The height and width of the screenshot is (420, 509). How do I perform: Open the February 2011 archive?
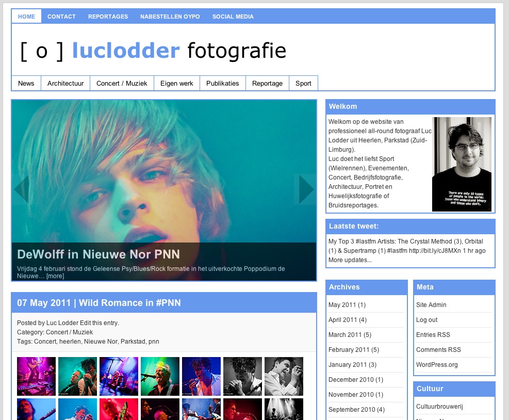click(349, 350)
